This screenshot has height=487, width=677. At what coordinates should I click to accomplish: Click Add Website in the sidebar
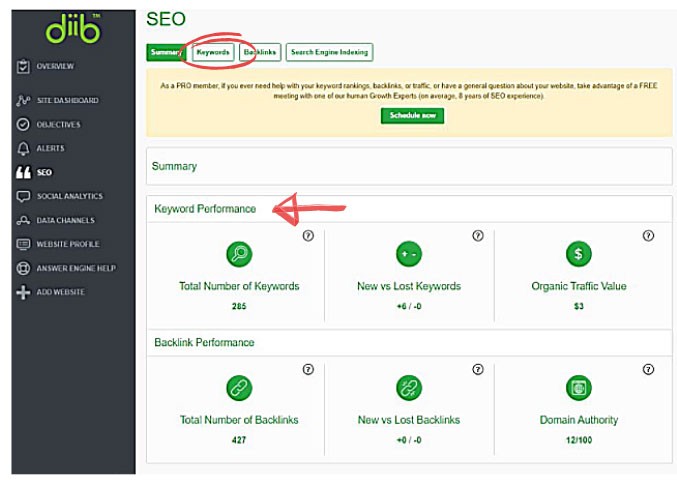[x=60, y=293]
